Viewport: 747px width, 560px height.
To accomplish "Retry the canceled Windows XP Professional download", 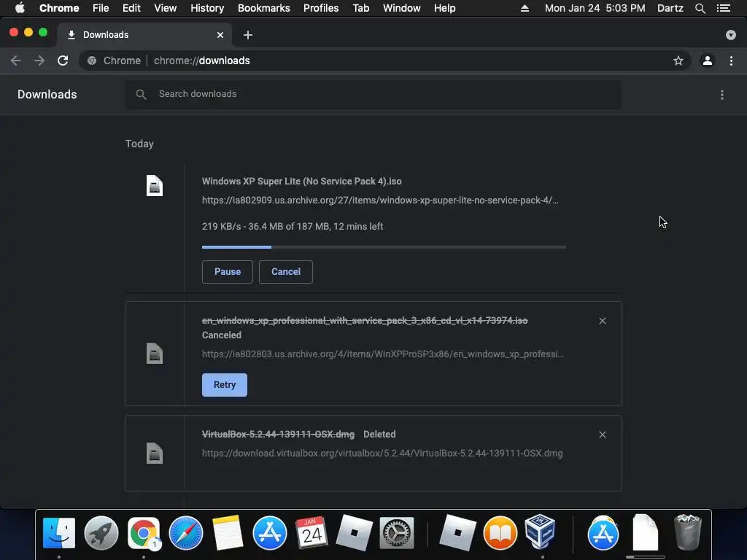I will click(225, 385).
